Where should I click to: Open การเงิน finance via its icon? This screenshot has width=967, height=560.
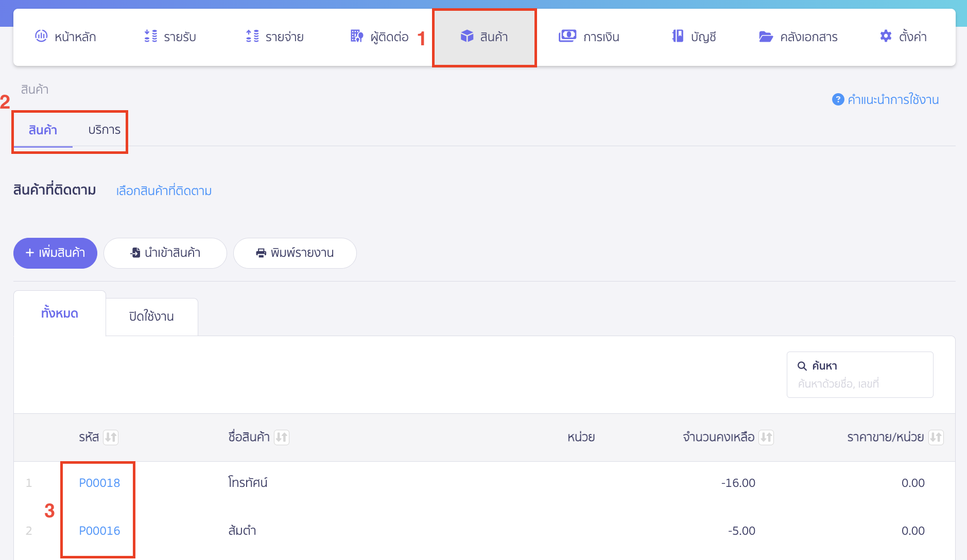click(567, 36)
